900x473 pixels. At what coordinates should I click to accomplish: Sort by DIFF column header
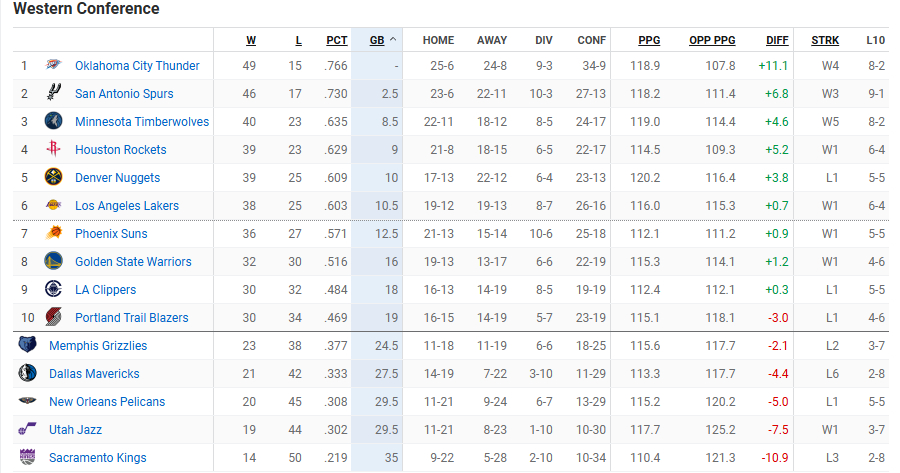pos(777,40)
